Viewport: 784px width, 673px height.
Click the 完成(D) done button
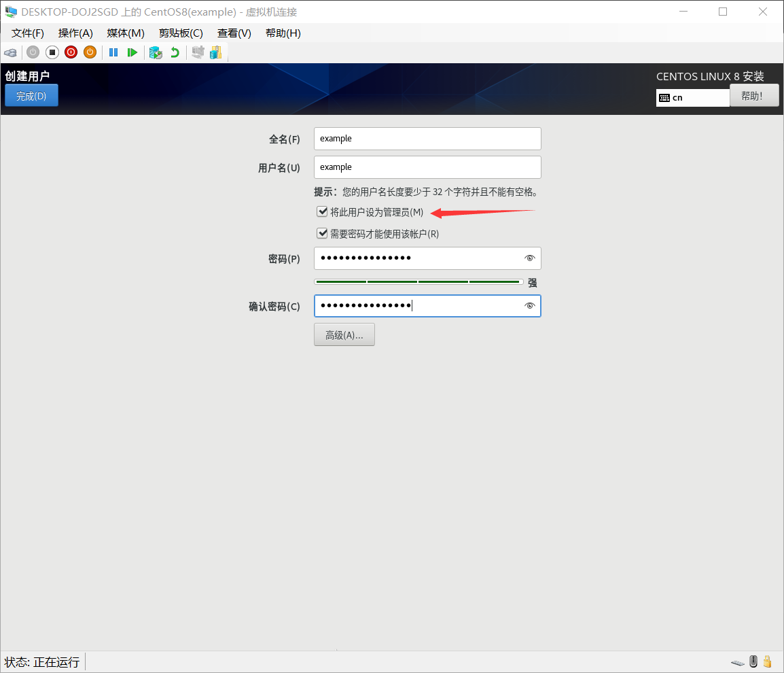pyautogui.click(x=31, y=96)
